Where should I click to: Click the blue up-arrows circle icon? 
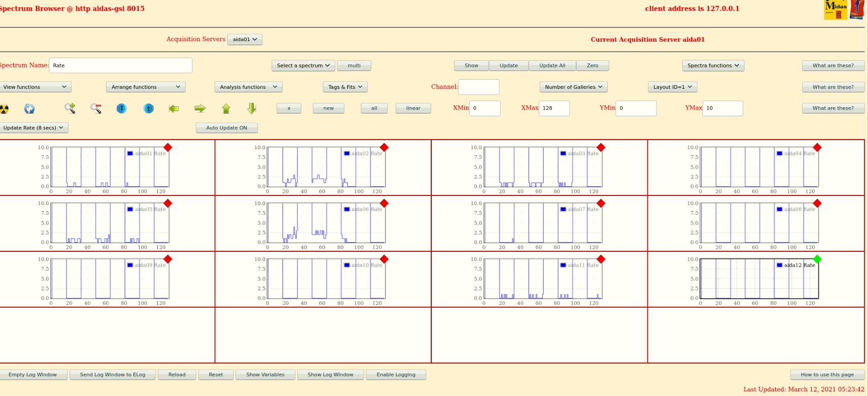click(148, 108)
